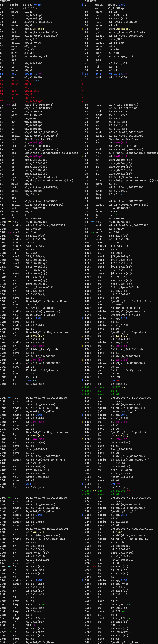Viewport: 158px width, 644px height.
Task: Click the '|' marker beside CURRENT bne line 58
Action: click(82, 74)
